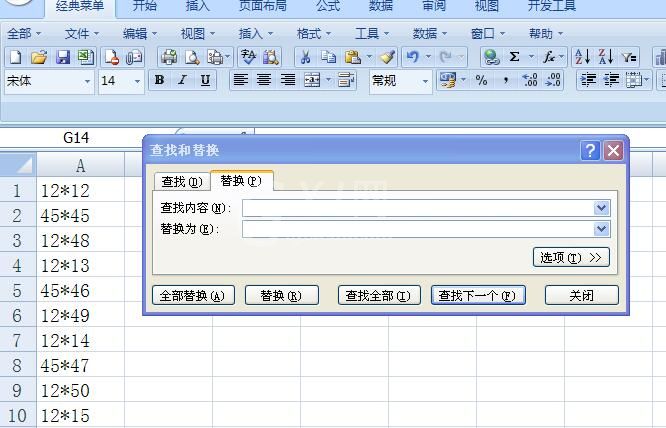Click the permission restricted document icon
The width and height of the screenshot is (666, 428).
pyautogui.click(x=111, y=57)
